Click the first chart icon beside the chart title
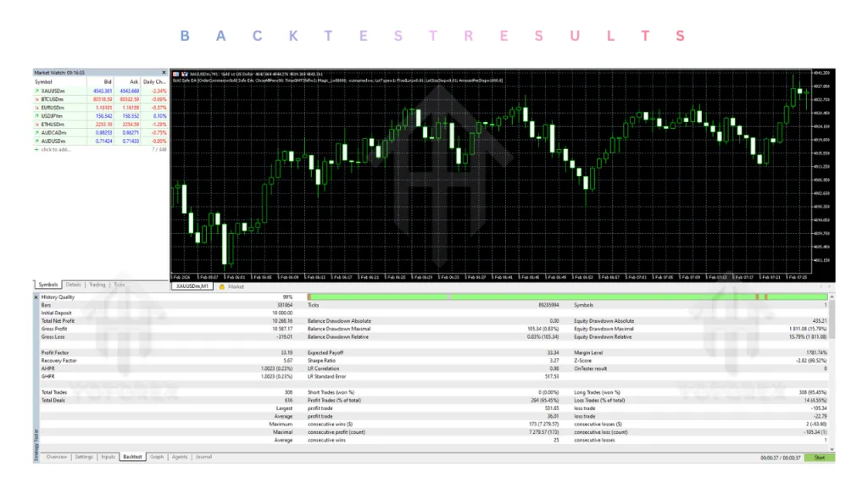The image size is (868, 488). [x=176, y=74]
